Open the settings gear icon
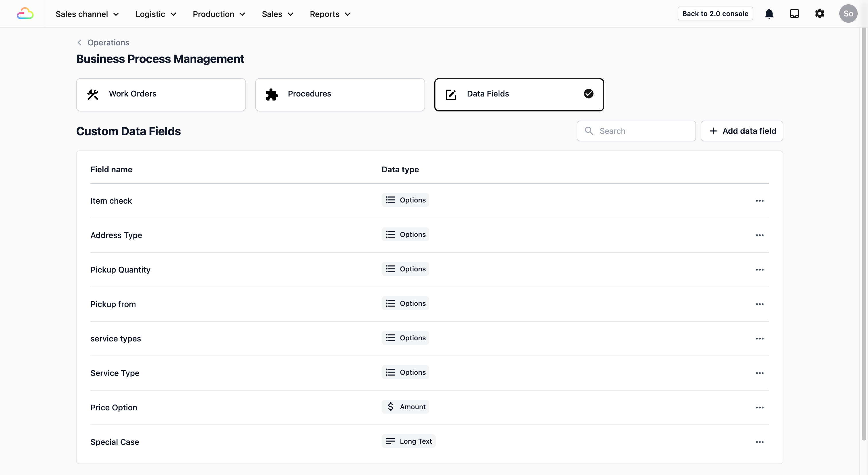 [x=819, y=13]
